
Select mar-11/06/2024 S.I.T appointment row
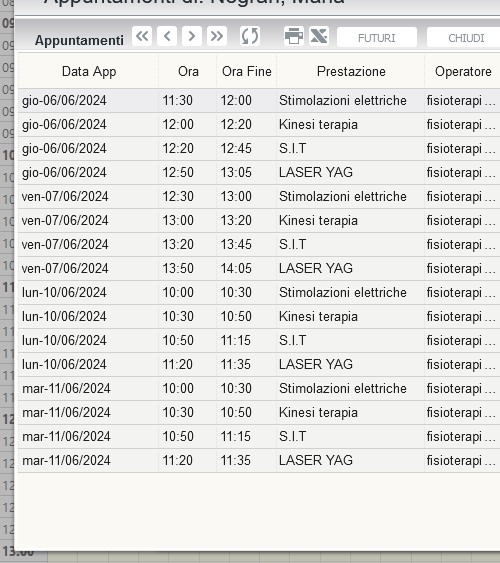click(259, 436)
